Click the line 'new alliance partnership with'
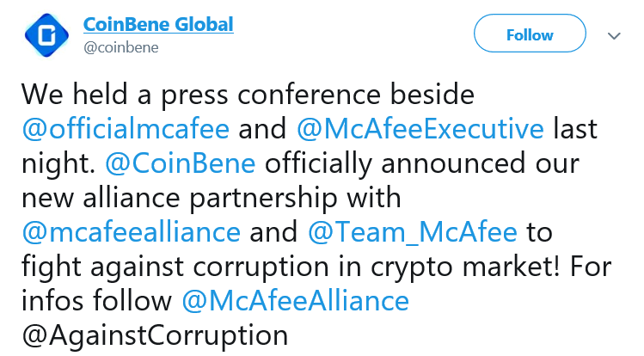 pyautogui.click(x=212, y=199)
